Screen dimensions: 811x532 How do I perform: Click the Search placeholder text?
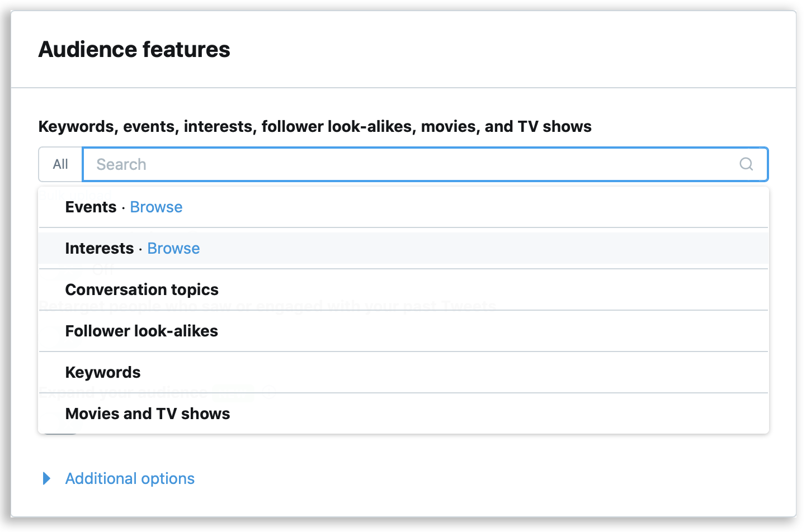[121, 164]
